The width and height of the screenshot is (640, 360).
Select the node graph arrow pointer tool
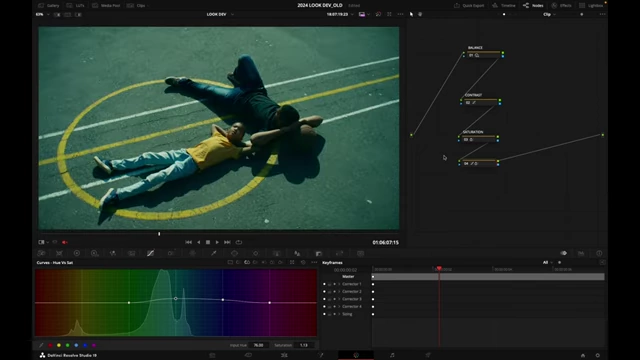tap(411, 14)
